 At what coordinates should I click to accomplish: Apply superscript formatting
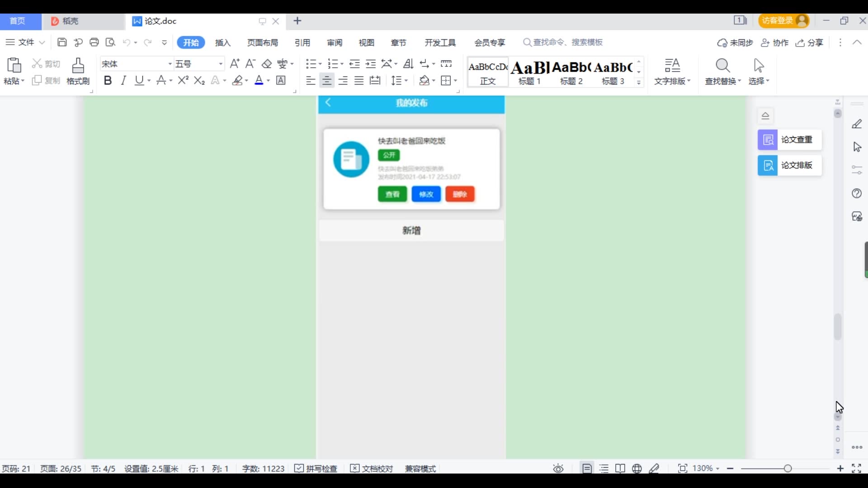point(183,80)
